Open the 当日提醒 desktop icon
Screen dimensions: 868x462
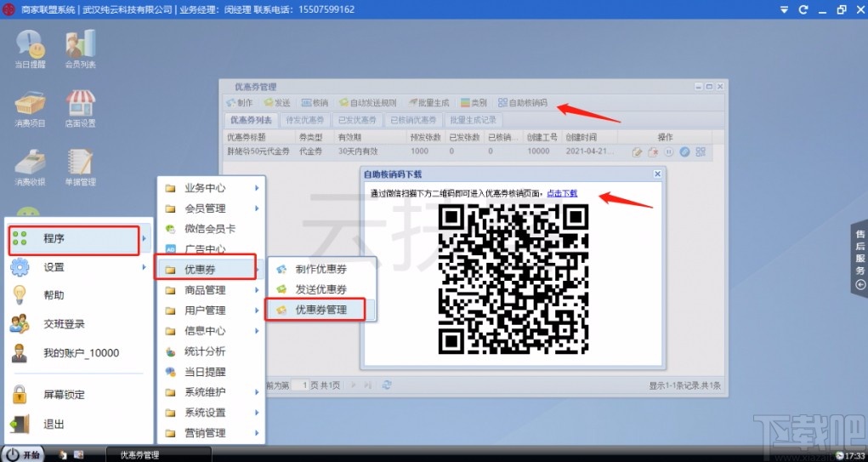tap(30, 49)
